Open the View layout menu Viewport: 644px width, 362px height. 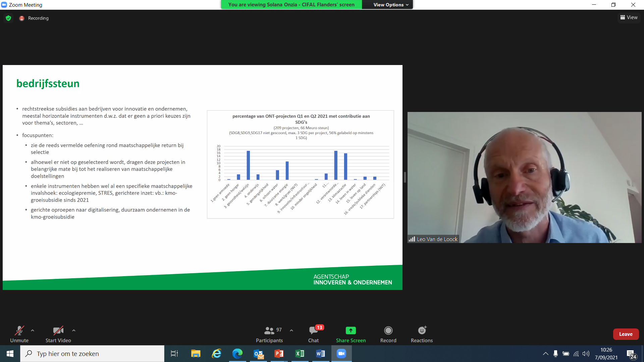click(x=629, y=17)
